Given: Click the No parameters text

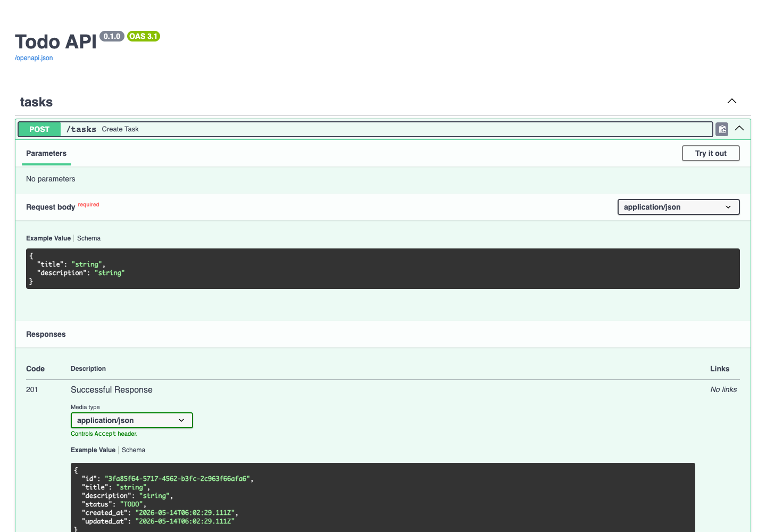Looking at the screenshot, I should pyautogui.click(x=51, y=179).
